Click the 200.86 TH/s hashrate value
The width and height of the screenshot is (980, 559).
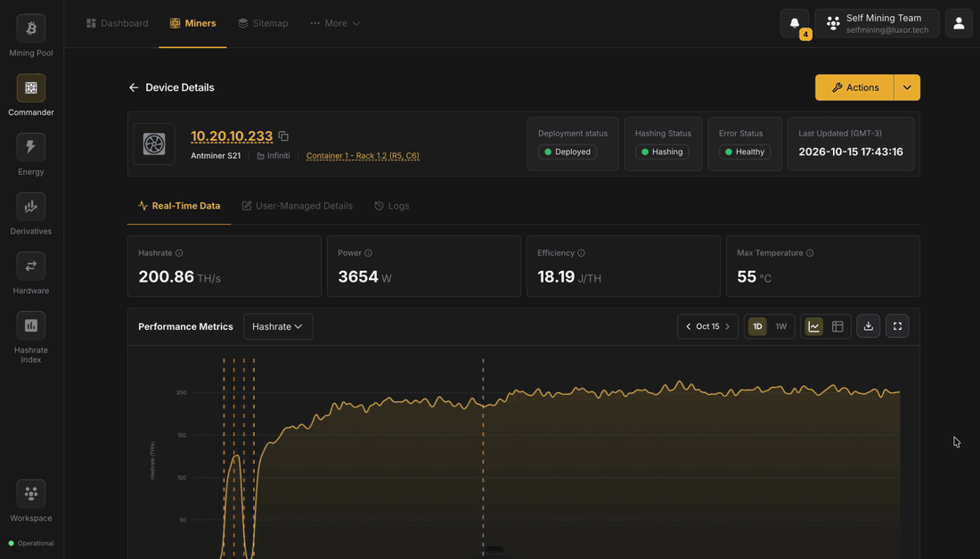pos(179,277)
